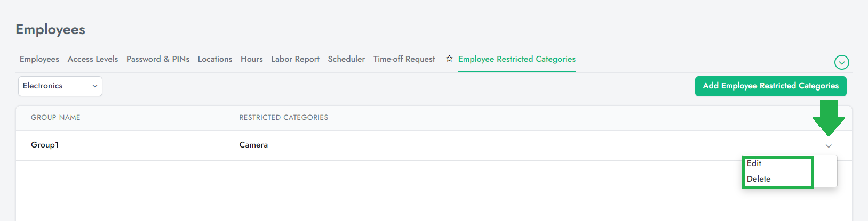Go to the Password & PINs tab

coord(158,59)
